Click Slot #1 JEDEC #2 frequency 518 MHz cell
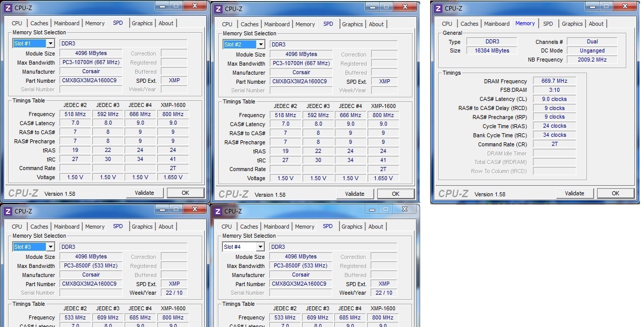This screenshot has height=327, width=644. coord(75,114)
